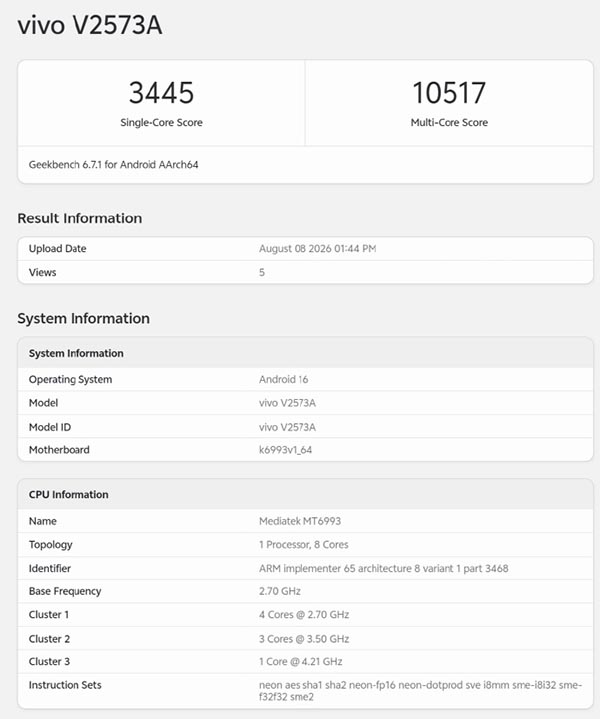Click the 'Multi-Core Score' label
This screenshot has height=719, width=600.
(x=449, y=122)
